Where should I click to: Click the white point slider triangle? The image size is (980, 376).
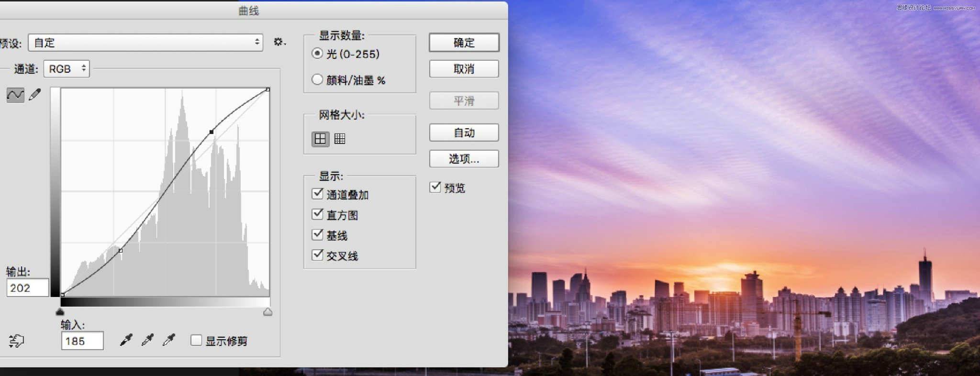click(268, 312)
